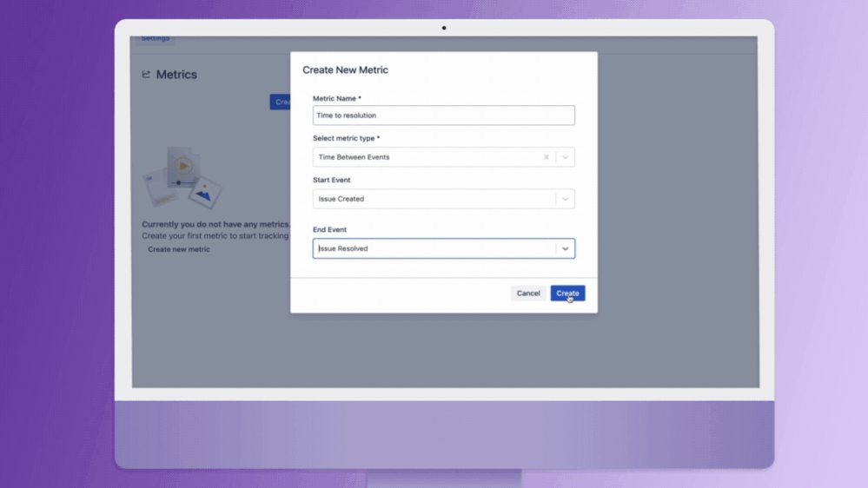868x488 pixels.
Task: Click the 'Select metric type *' label
Action: click(346, 138)
